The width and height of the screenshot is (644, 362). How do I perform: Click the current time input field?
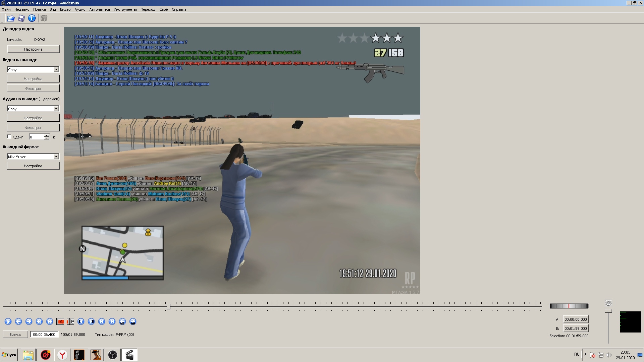(x=44, y=335)
